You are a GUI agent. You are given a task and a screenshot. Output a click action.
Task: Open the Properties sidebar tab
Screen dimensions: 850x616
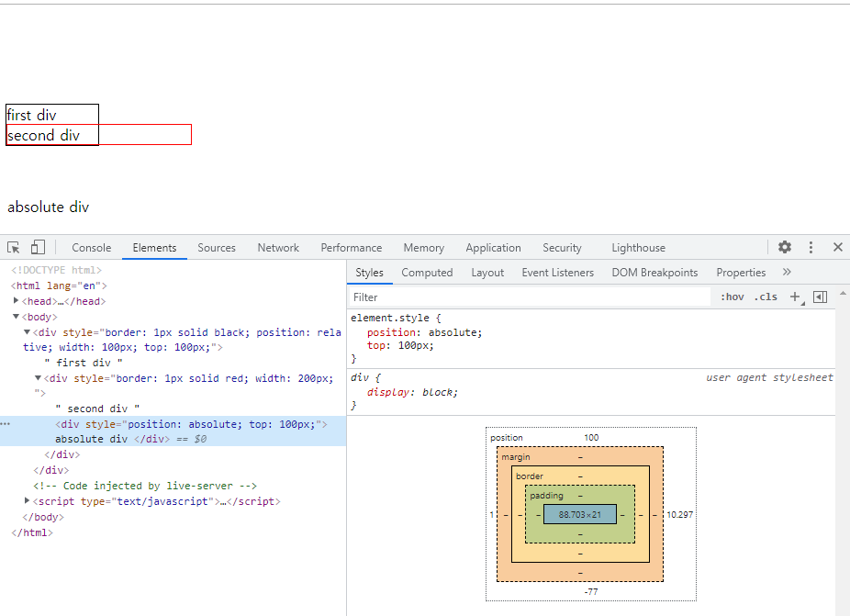pyautogui.click(x=741, y=273)
